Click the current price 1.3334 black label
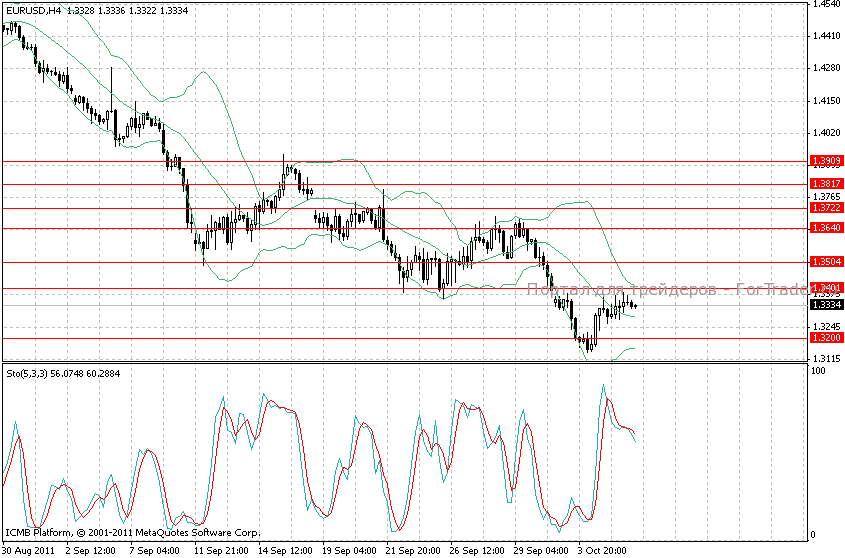845x558 pixels. 825,305
